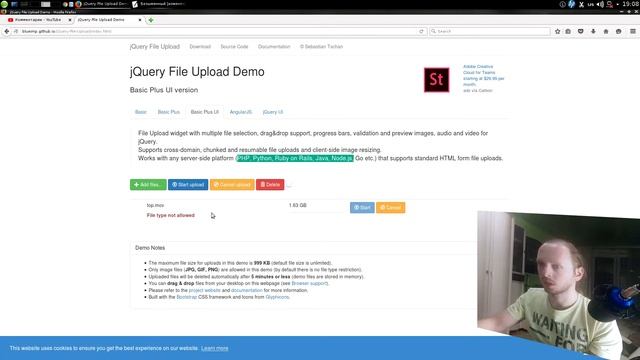Click the browser Back arrow button
Image resolution: width=640 pixels, height=360 pixels.
7,31
